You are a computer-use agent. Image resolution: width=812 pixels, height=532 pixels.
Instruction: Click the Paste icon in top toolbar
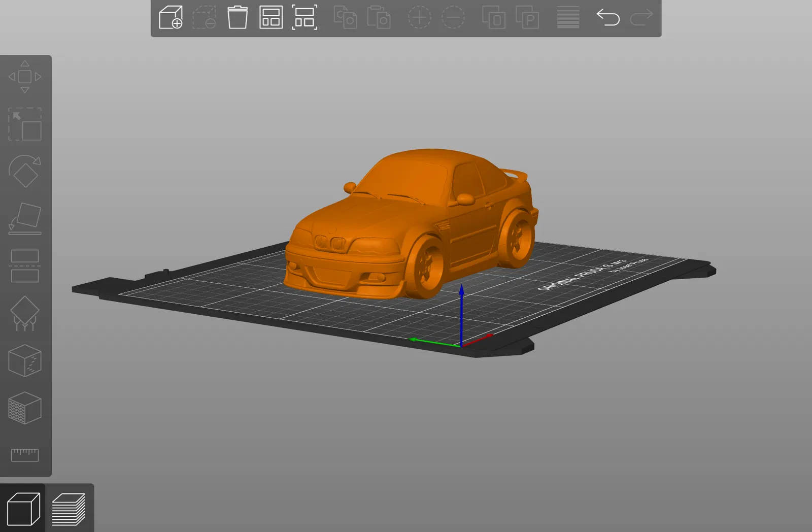coord(379,18)
